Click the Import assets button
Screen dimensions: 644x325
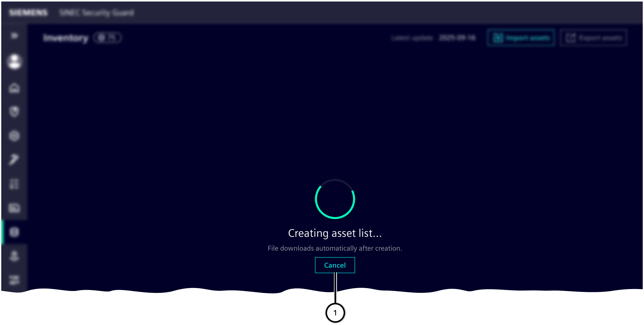[521, 38]
